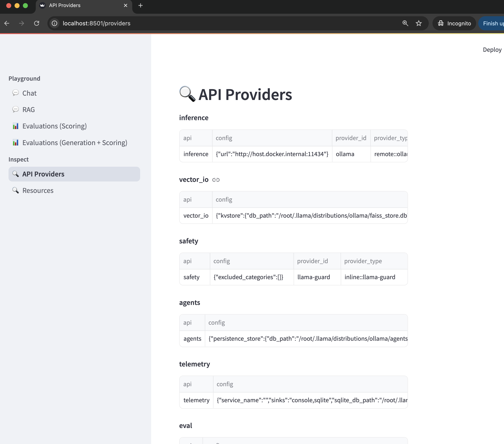The width and height of the screenshot is (504, 444).
Task: Click the macOS red close window button
Action: point(9,5)
